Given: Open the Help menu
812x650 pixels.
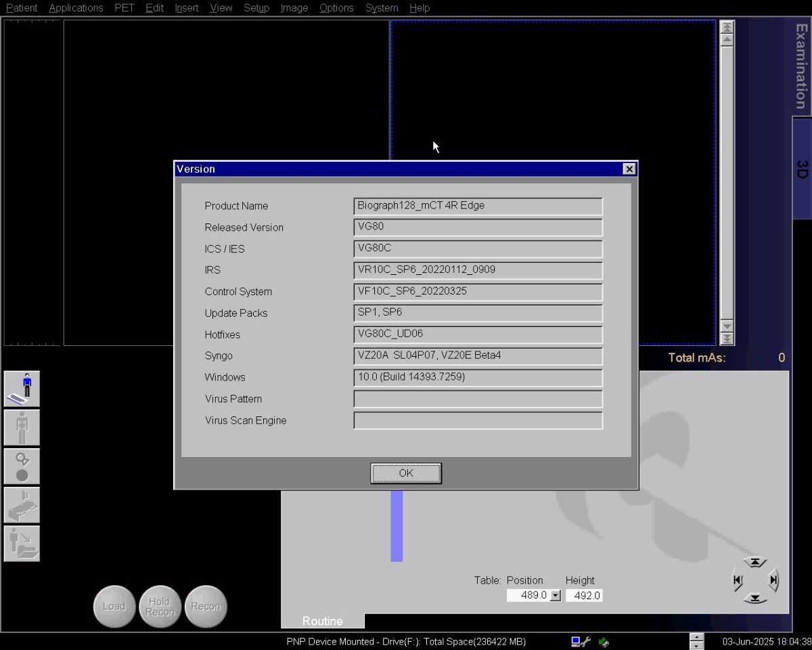Looking at the screenshot, I should tap(420, 8).
